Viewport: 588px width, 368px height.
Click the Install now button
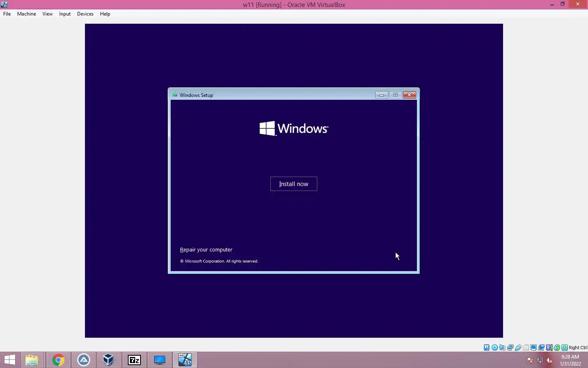[294, 184]
